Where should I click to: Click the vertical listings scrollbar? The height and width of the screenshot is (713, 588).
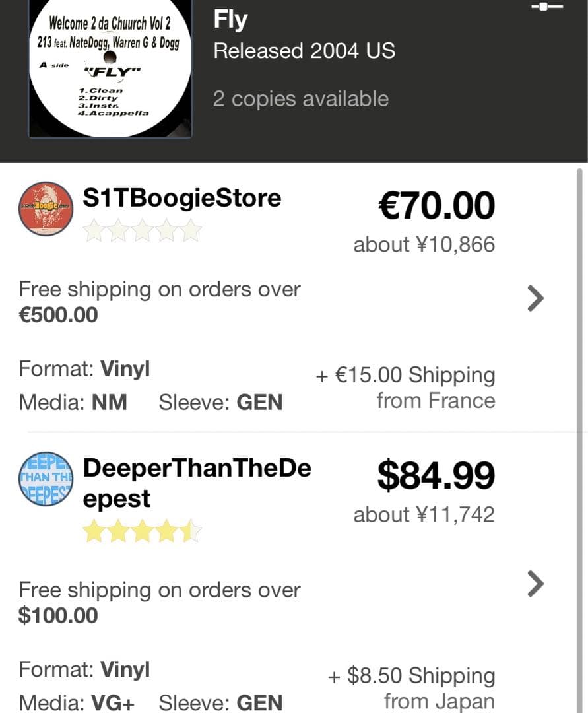coord(579,440)
